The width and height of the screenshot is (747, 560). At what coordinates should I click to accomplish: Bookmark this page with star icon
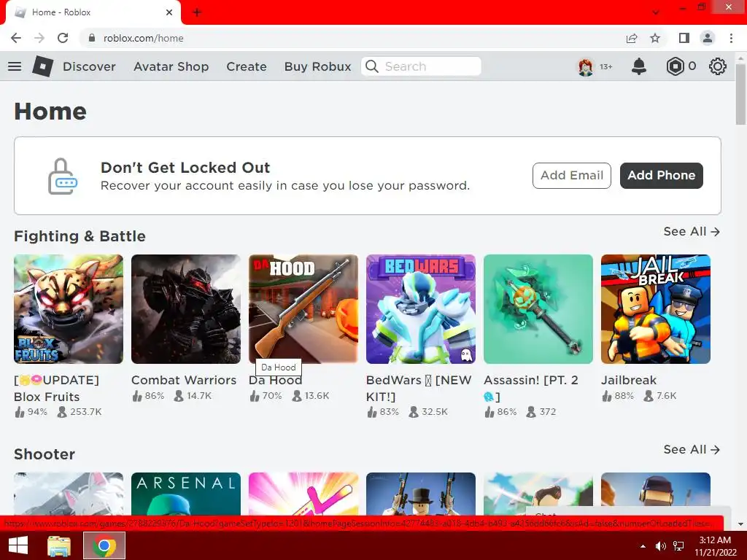click(x=655, y=38)
